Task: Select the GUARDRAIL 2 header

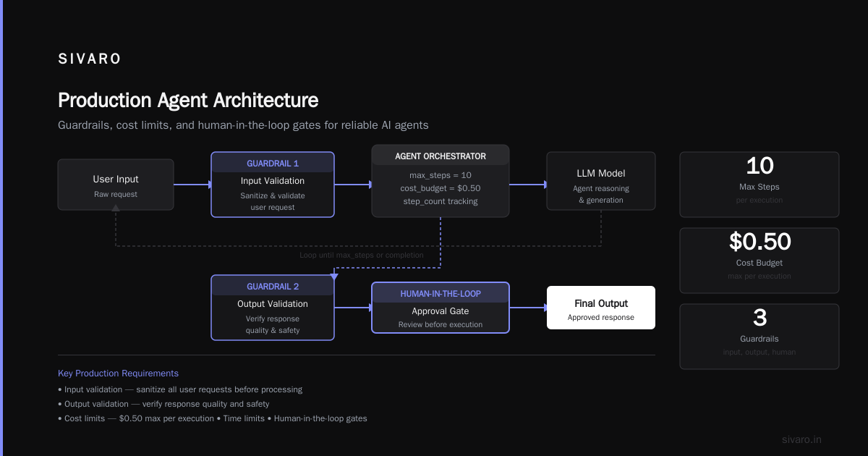Action: tap(273, 287)
